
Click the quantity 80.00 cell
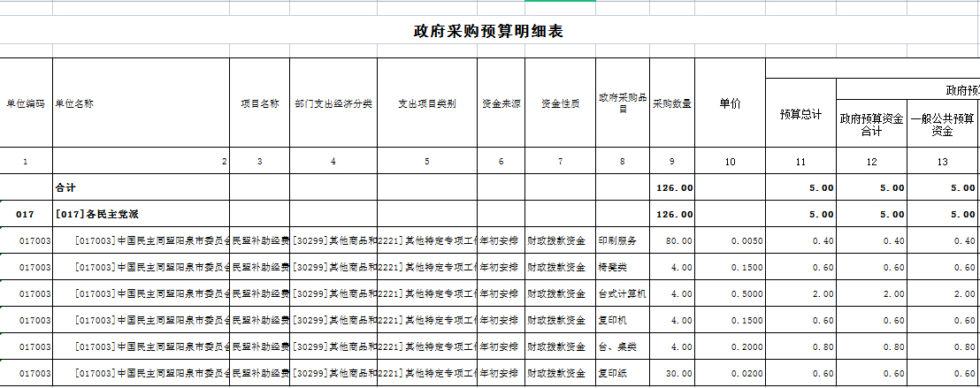click(672, 240)
